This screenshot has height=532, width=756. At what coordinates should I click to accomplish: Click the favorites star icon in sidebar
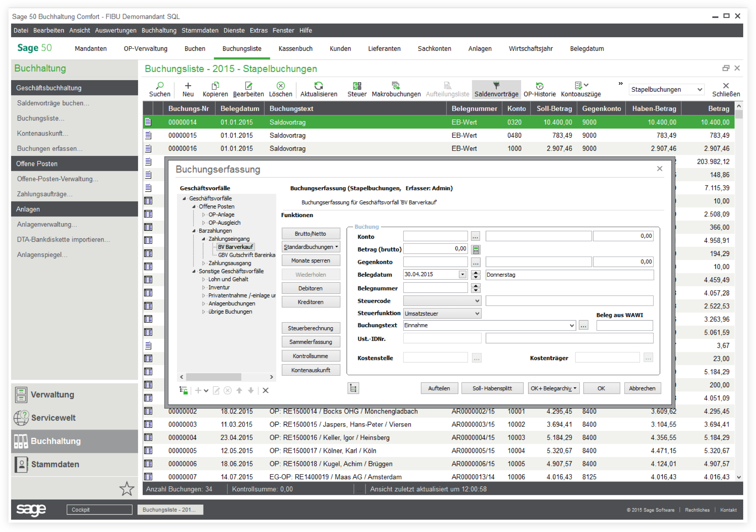tap(126, 489)
